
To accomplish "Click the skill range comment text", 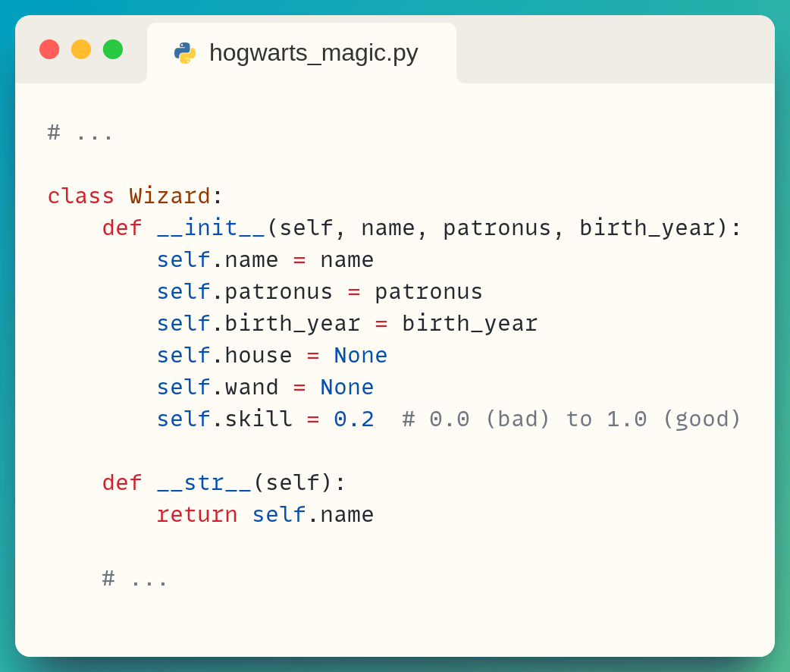I will coord(571,419).
